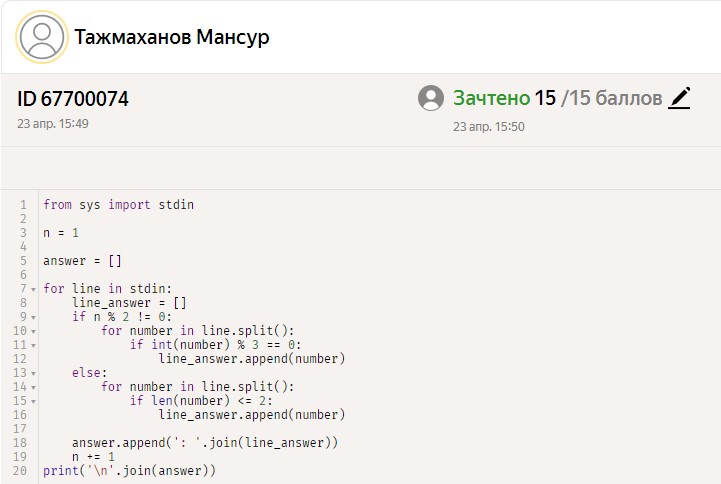Collapse the nested for at line 10
721x484 pixels.
[x=34, y=331]
